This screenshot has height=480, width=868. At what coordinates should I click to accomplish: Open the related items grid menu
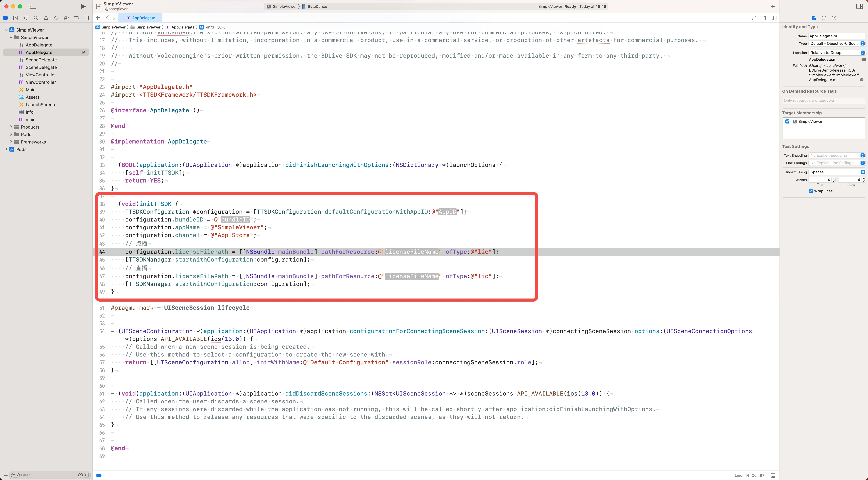click(x=98, y=18)
